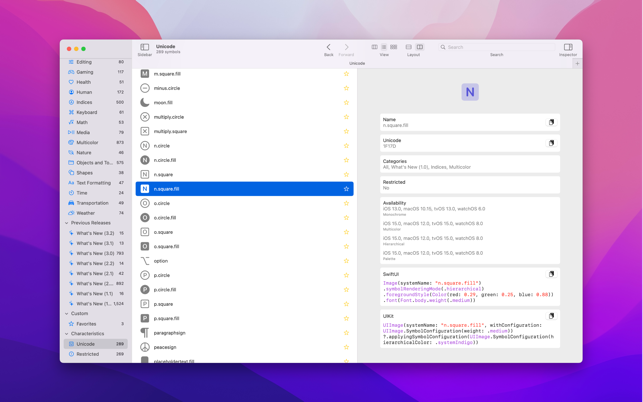Copy the UIKit code snippet
Screen dimensions: 643x402
click(552, 316)
